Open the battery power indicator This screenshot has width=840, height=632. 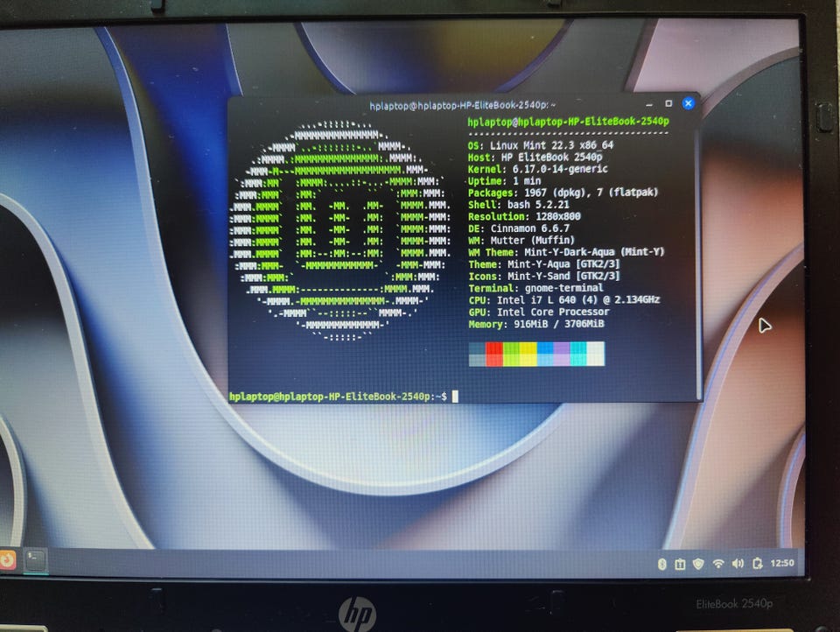pyautogui.click(x=757, y=564)
